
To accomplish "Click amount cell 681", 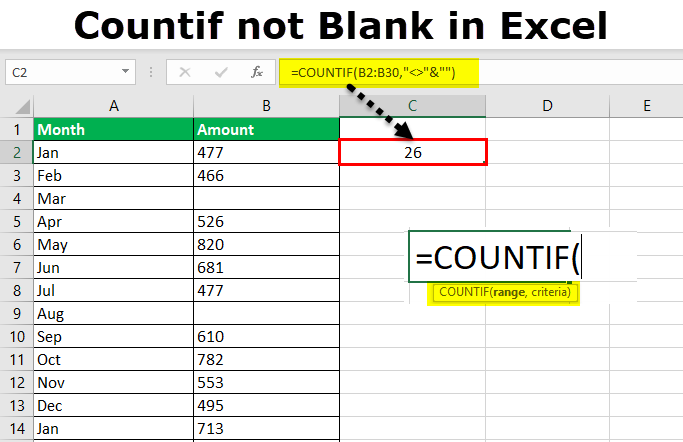I will pos(267,267).
